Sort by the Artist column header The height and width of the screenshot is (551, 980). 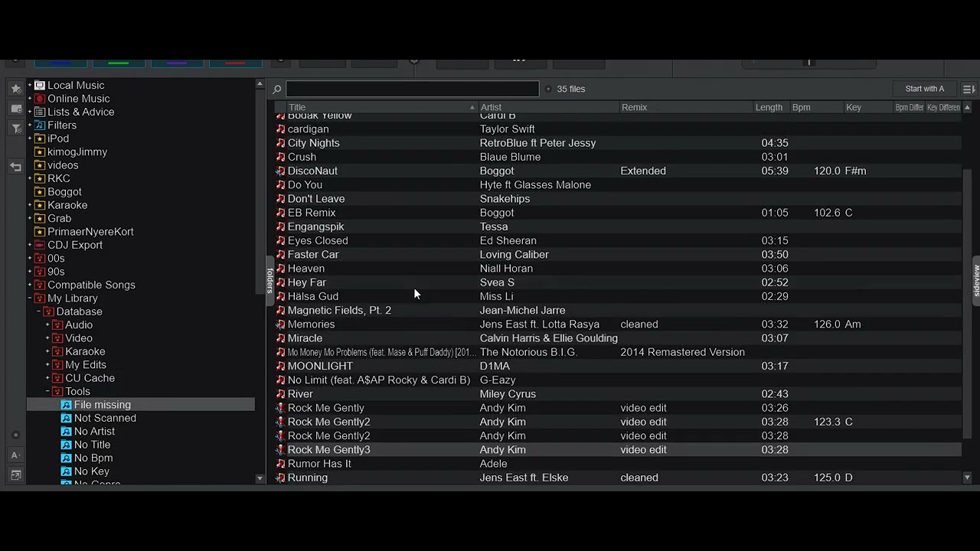548,108
